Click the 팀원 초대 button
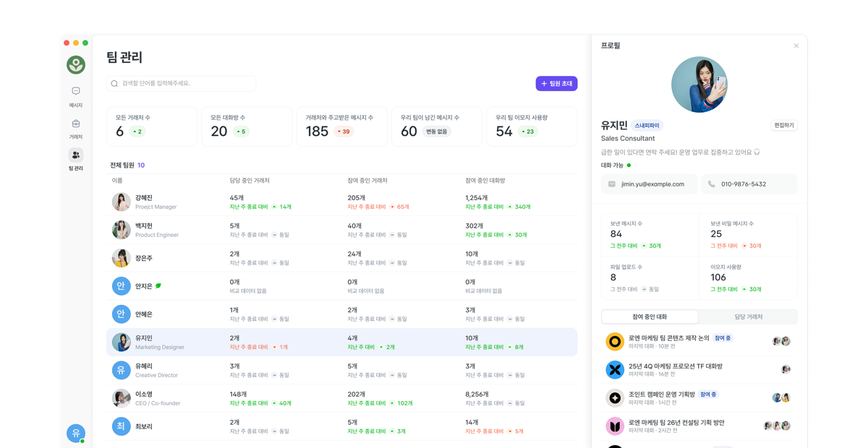Viewport: 868px width, 448px height. click(x=556, y=84)
